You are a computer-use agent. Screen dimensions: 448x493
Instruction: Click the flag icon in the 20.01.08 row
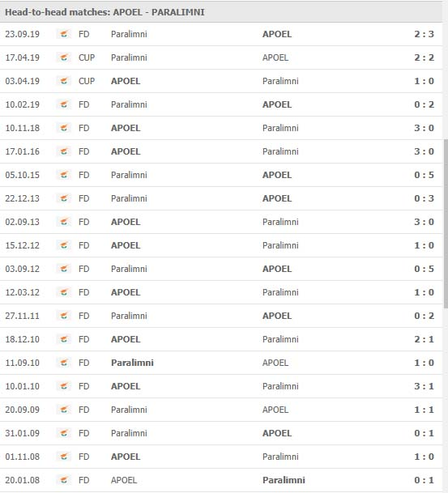[64, 480]
